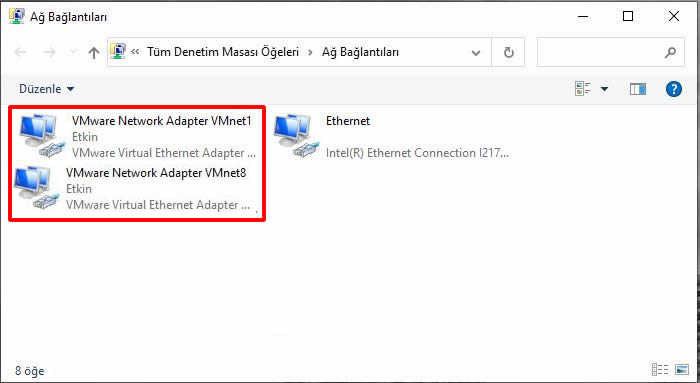Click the Ağ Bağlantıları breadcrumb
Viewport: 700px width, 383px height.
pos(360,52)
